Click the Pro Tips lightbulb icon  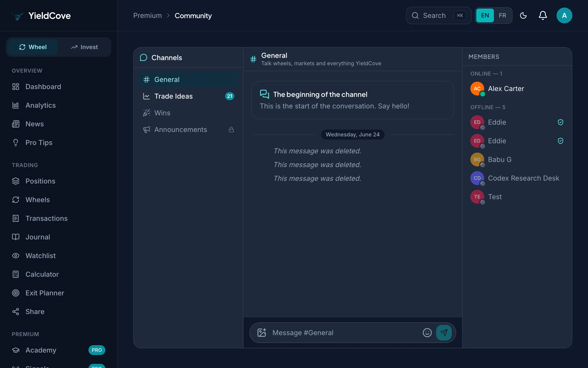point(16,143)
